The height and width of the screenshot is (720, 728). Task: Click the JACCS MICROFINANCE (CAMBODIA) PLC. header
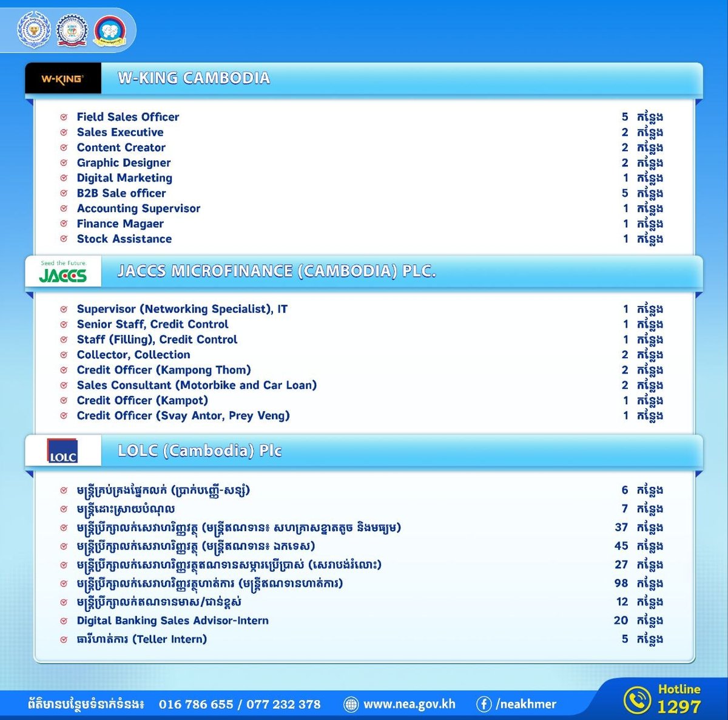[x=277, y=271]
